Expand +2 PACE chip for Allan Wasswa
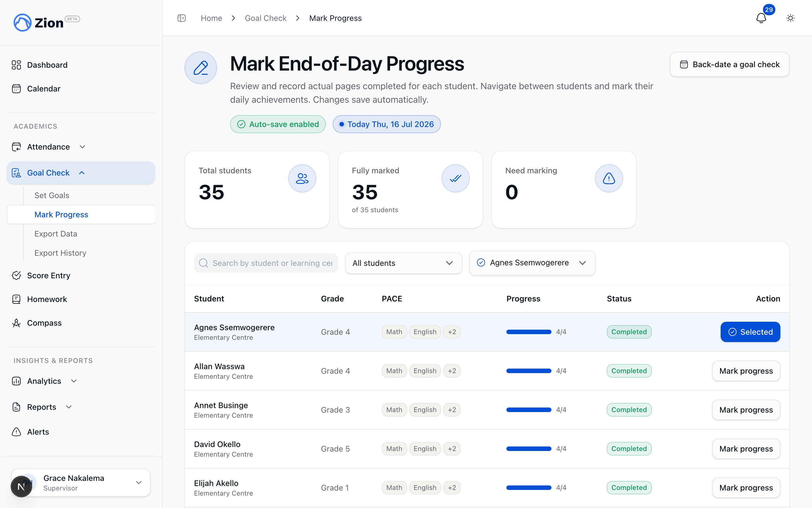The width and height of the screenshot is (812, 508). click(x=452, y=371)
